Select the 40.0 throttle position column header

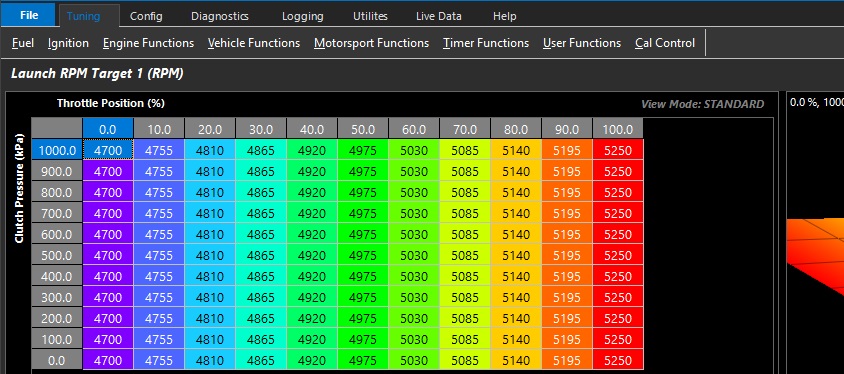312,129
